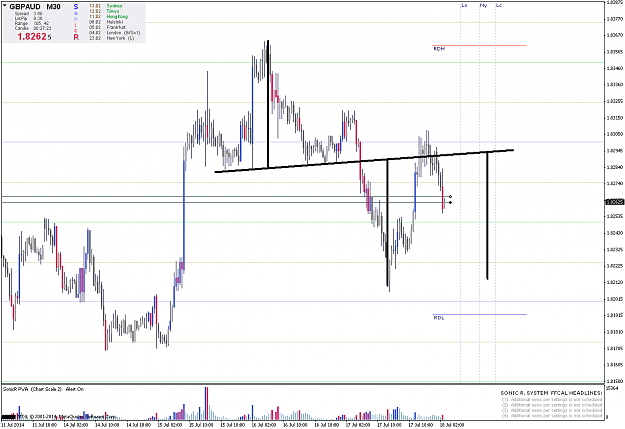625x429 pixels.
Task: Click the 15 Jul 10:00 time axis label
Action: (202, 425)
